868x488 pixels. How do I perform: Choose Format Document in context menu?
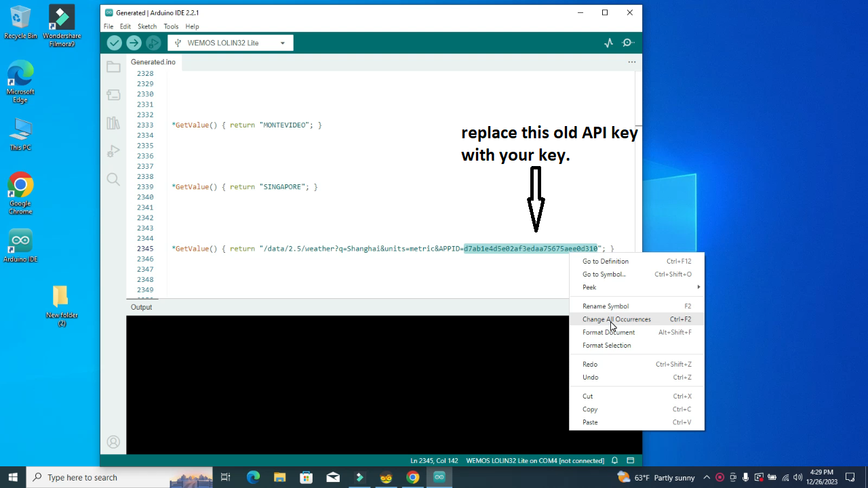coord(637,332)
